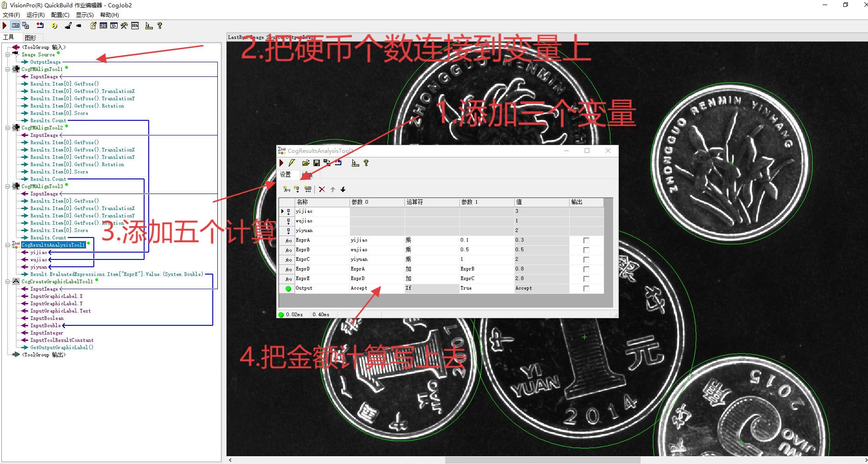Click the lightning electric mode icon
Viewport: 868px width, 464px height.
coord(291,163)
